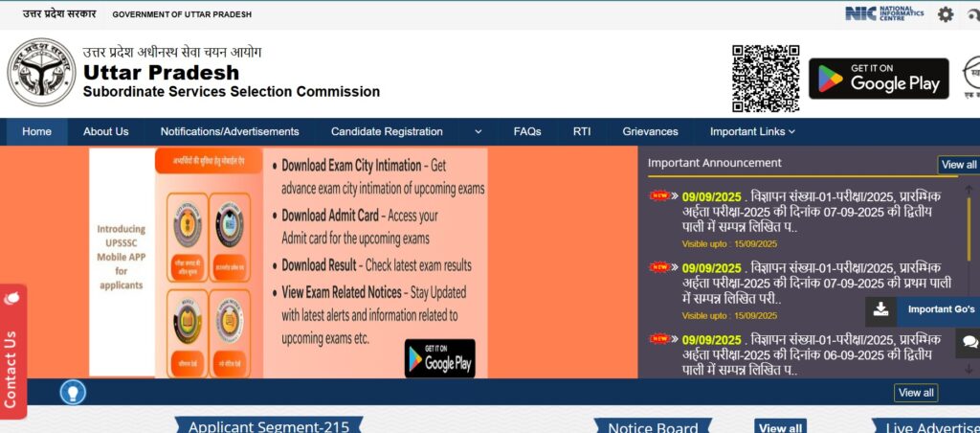Open the settings gear icon in header
The width and height of the screenshot is (980, 433).
(x=946, y=14)
